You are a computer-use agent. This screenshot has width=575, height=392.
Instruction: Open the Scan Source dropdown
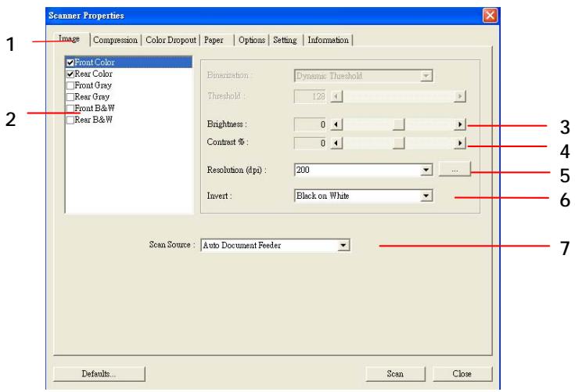coord(343,245)
